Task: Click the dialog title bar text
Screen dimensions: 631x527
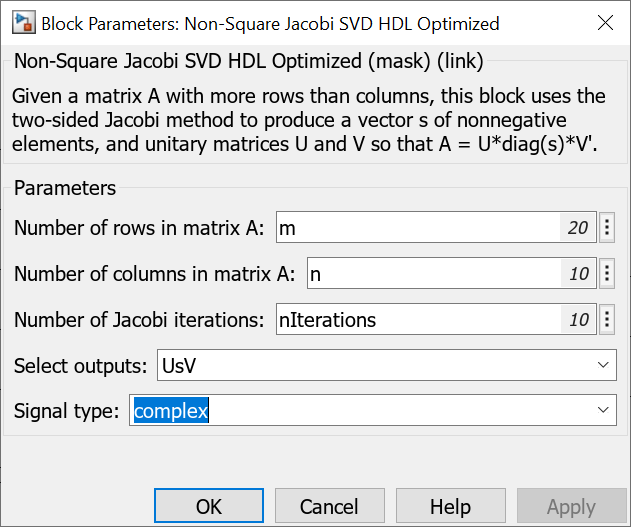Action: [270, 23]
